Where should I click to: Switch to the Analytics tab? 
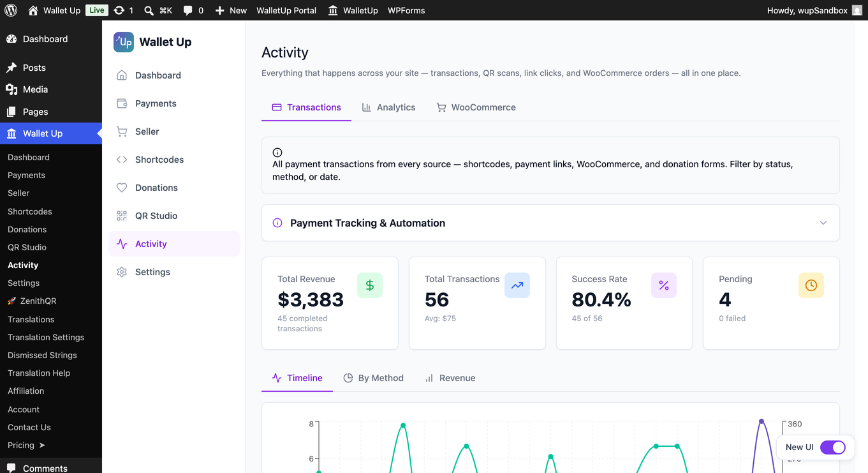[x=388, y=107]
